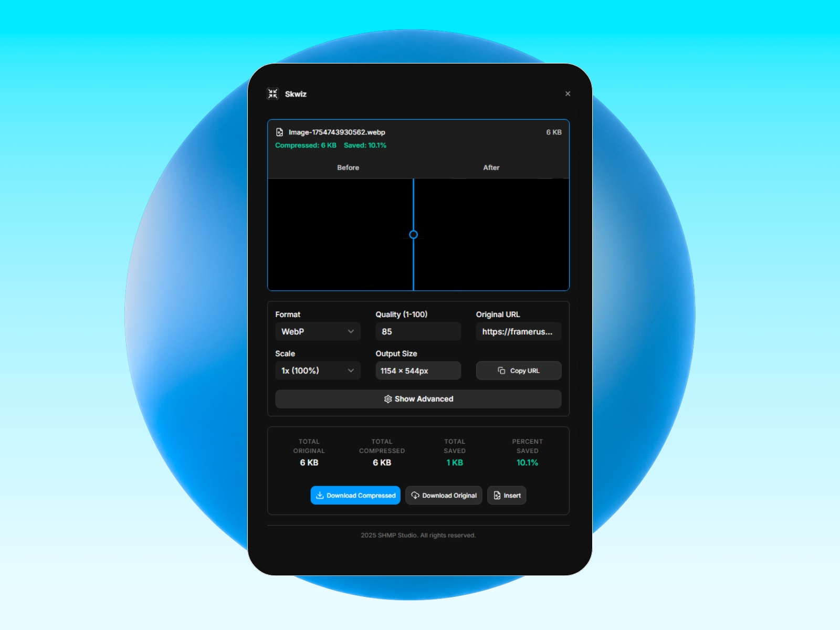This screenshot has width=840, height=630.
Task: Click the Original URL field
Action: pos(518,331)
